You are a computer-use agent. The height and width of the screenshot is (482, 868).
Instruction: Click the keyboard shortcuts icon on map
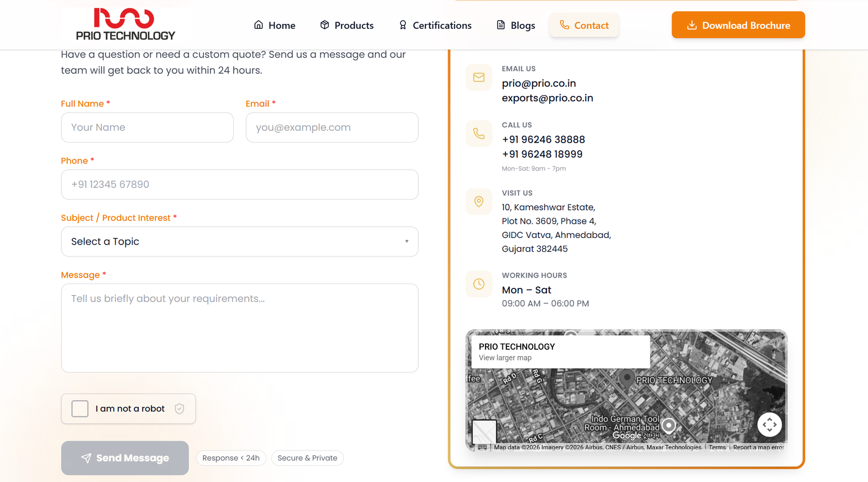[482, 447]
